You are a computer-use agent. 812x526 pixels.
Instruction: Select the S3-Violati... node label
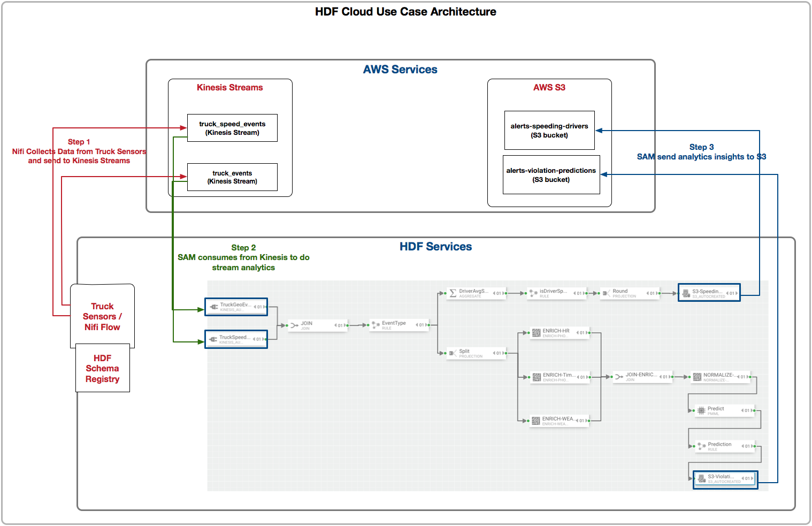click(721, 477)
